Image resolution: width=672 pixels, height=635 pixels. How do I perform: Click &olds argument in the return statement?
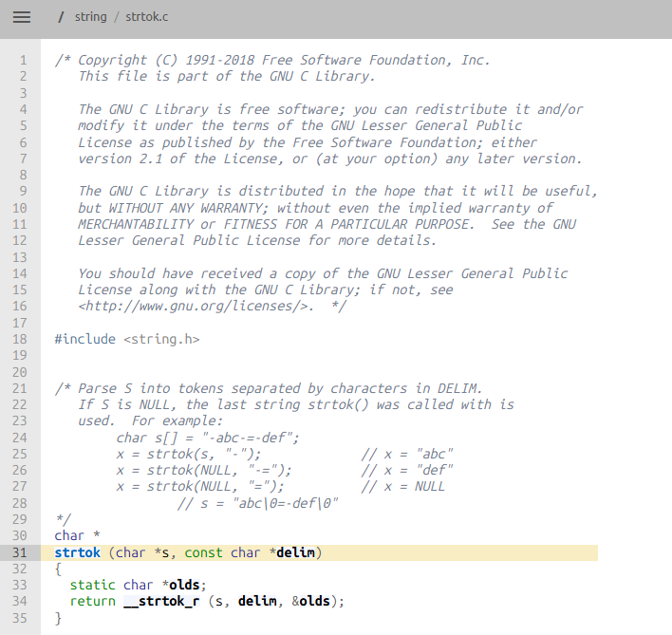click(x=313, y=601)
